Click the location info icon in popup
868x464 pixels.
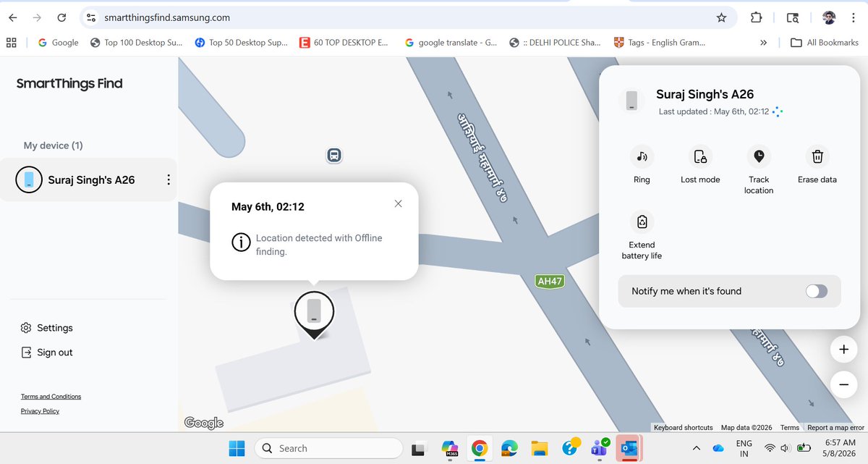240,243
